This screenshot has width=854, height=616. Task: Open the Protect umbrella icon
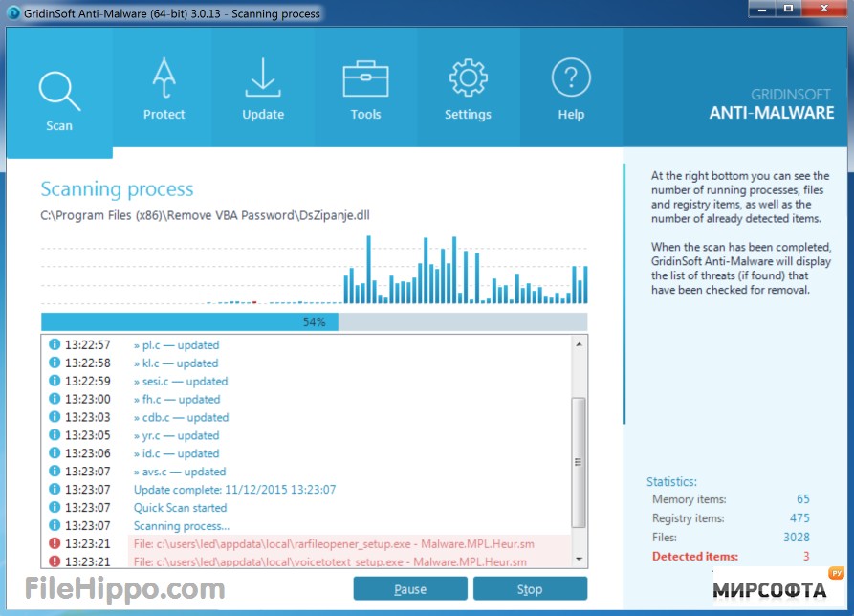pyautogui.click(x=164, y=77)
